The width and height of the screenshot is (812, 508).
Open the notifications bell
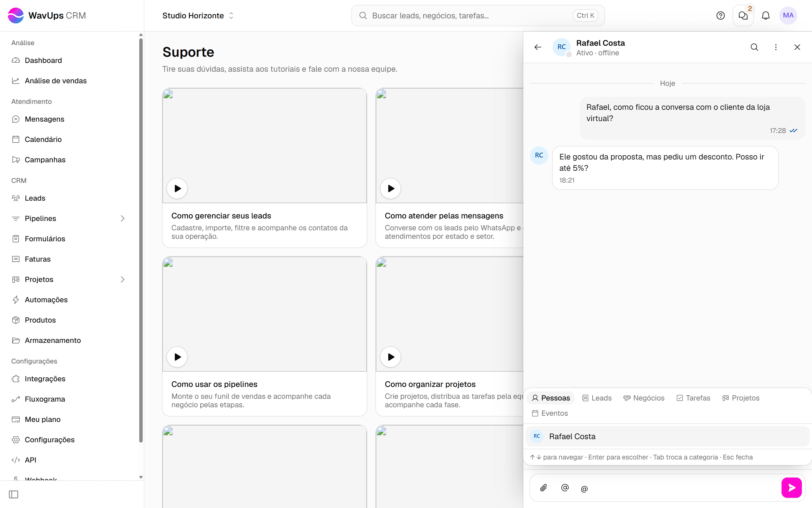point(766,16)
